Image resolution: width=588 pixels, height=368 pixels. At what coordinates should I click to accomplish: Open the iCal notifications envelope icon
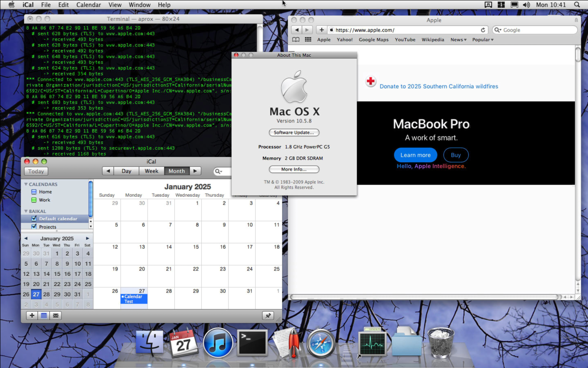click(x=56, y=316)
